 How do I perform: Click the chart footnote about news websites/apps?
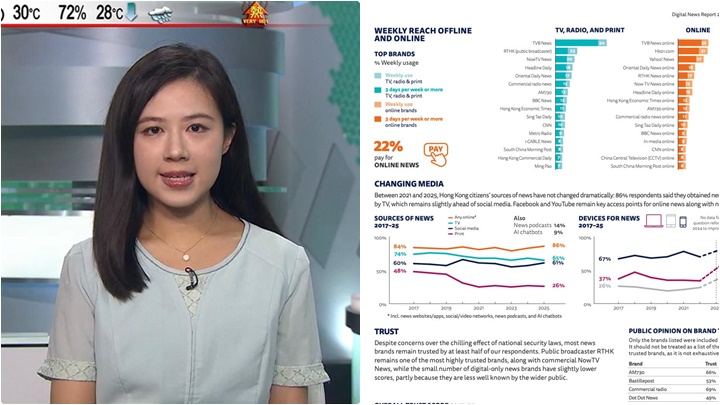[x=474, y=316]
